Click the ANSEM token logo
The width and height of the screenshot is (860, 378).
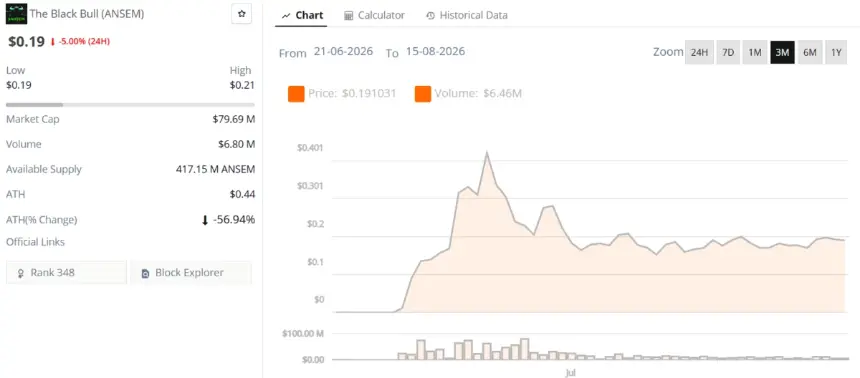coord(16,14)
